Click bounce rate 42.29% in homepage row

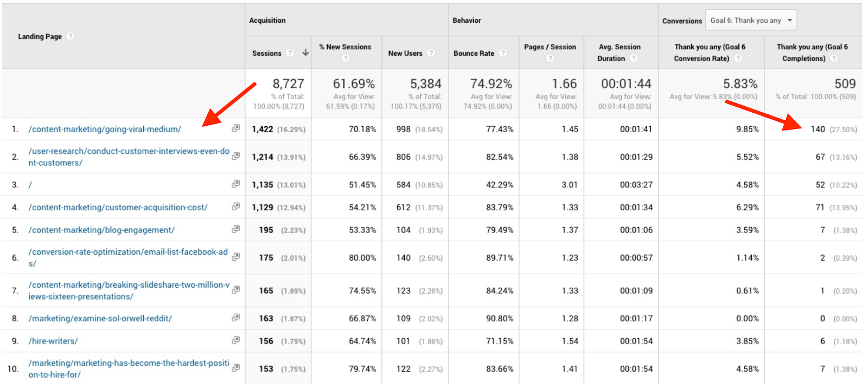click(x=500, y=185)
